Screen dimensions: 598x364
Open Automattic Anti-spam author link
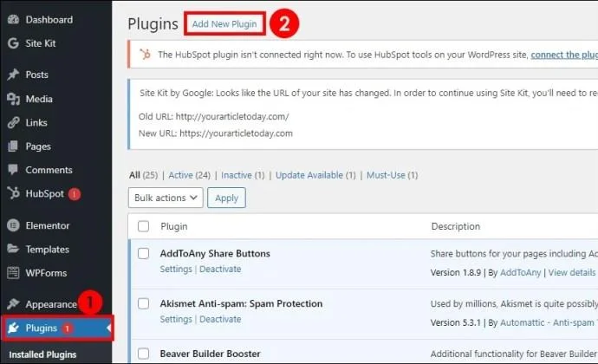(x=549, y=322)
